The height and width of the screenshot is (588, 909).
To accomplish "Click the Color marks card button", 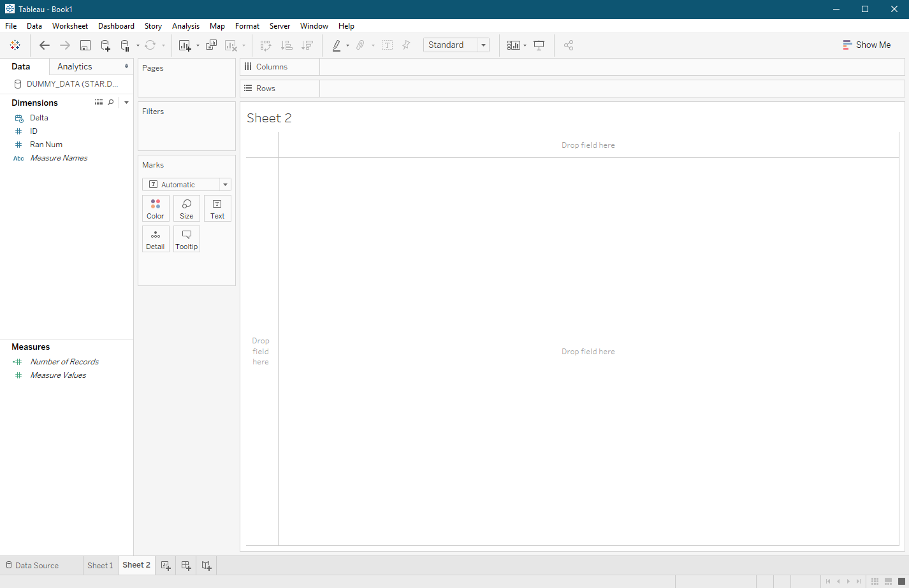I will (x=156, y=208).
